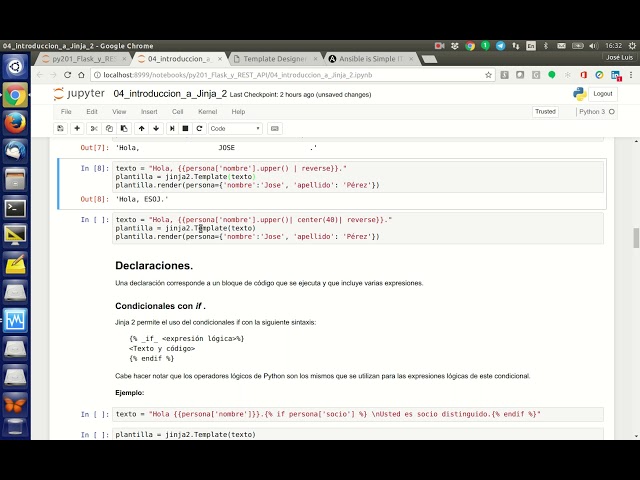
Task: Open cell type Code dropdown
Action: coord(235,129)
